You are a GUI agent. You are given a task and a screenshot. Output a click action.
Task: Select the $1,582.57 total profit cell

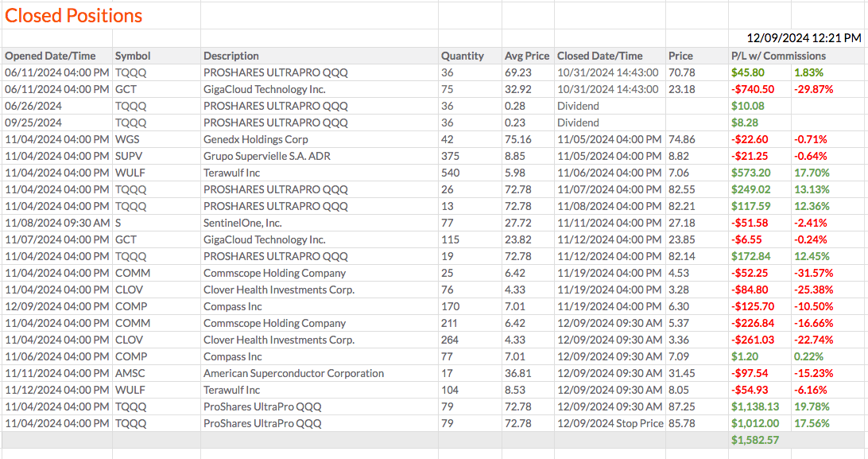point(754,440)
